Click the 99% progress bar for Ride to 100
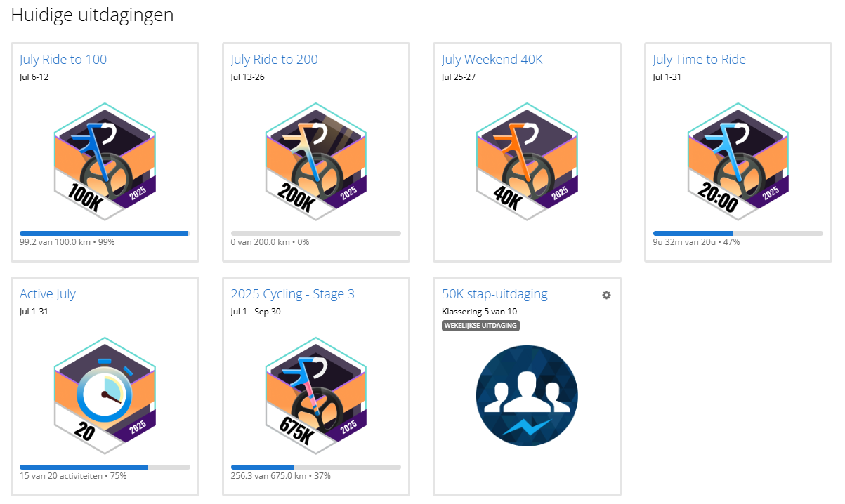Image resolution: width=845 pixels, height=504 pixels. coord(105,233)
